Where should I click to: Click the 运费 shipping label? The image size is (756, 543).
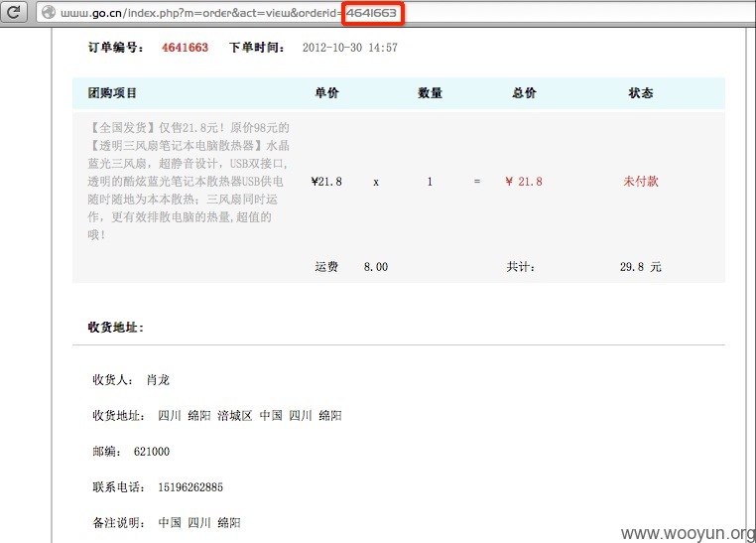(x=326, y=267)
